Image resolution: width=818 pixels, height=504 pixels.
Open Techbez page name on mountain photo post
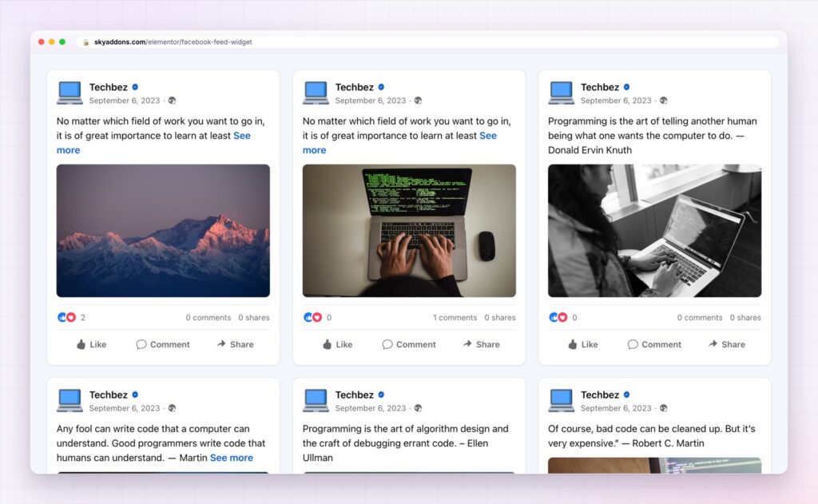(109, 87)
